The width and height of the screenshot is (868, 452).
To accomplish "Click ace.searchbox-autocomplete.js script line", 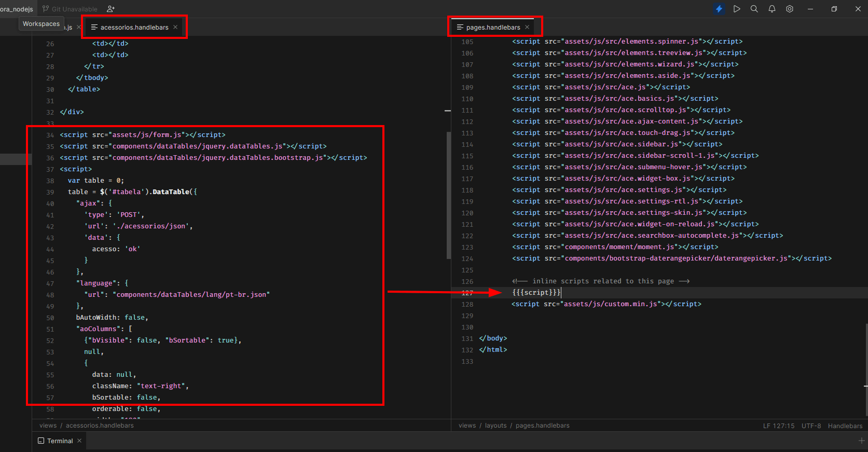I will (x=647, y=236).
